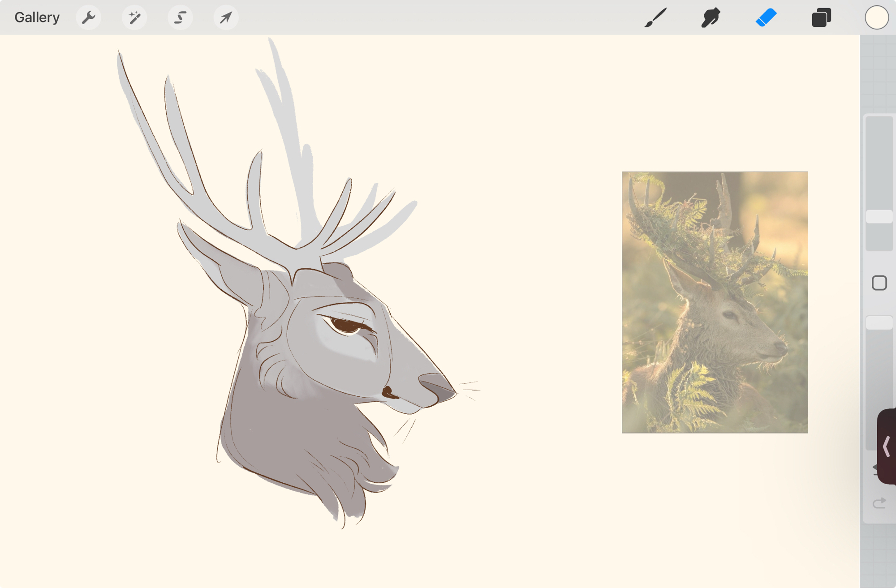Tap the sidebar Modify square button
Image resolution: width=896 pixels, height=588 pixels.
click(879, 283)
